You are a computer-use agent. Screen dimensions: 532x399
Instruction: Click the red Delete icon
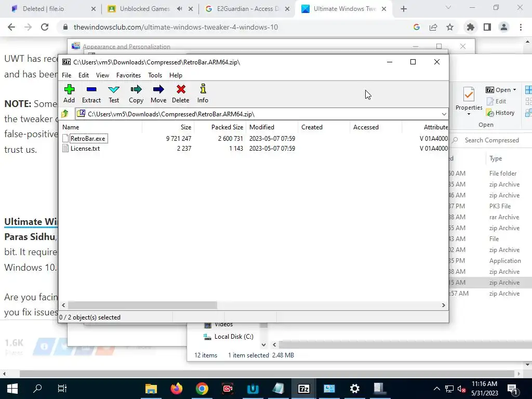[180, 94]
